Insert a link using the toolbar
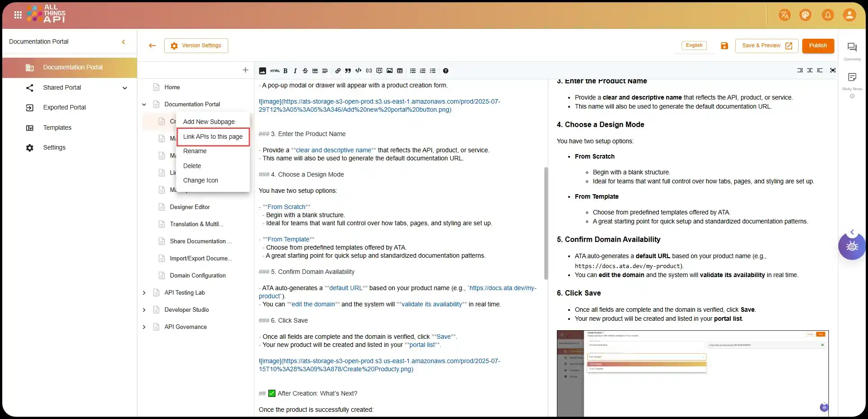This screenshot has height=419, width=868. coord(338,71)
